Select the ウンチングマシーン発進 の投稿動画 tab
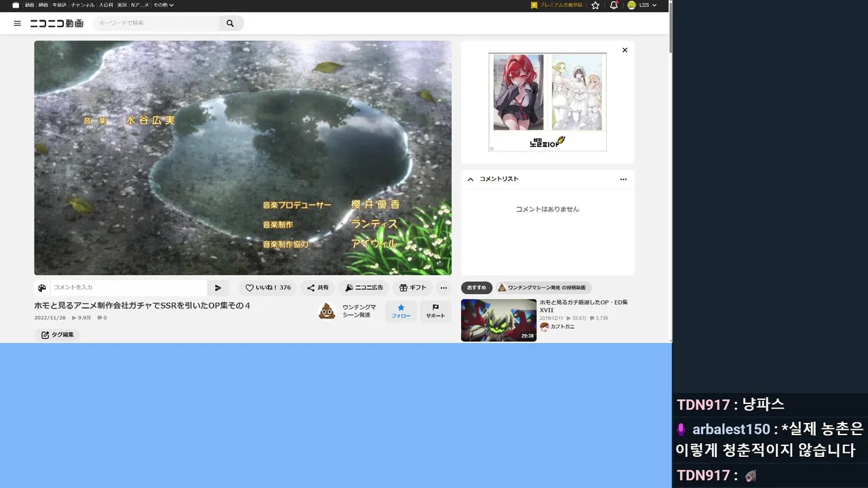This screenshot has height=488, width=868. click(x=544, y=287)
